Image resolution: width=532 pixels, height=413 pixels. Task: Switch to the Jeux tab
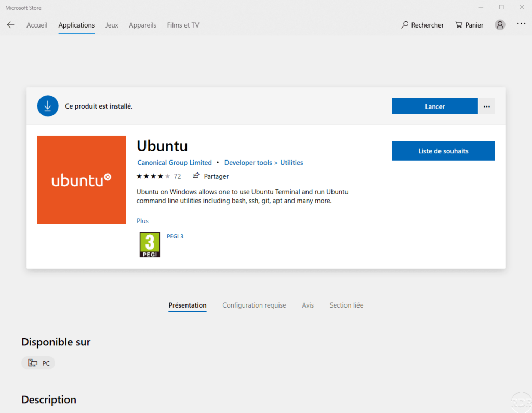pos(112,25)
